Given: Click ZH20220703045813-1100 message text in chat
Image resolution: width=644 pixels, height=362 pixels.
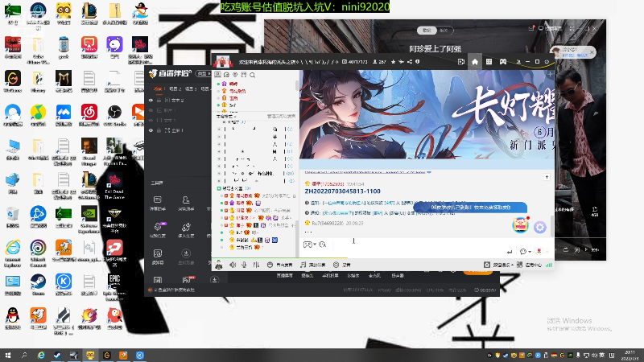Looking at the screenshot, I should [x=343, y=191].
